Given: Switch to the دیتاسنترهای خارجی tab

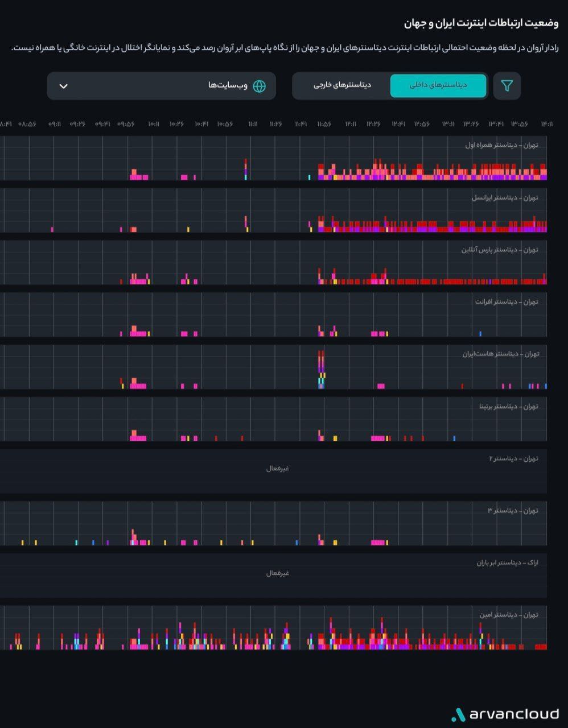Looking at the screenshot, I should pyautogui.click(x=342, y=85).
